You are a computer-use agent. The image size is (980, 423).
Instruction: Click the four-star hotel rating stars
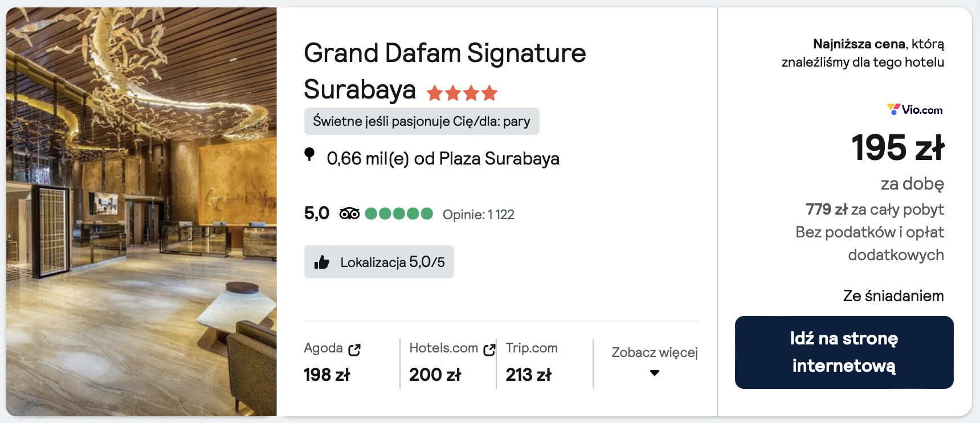[462, 93]
